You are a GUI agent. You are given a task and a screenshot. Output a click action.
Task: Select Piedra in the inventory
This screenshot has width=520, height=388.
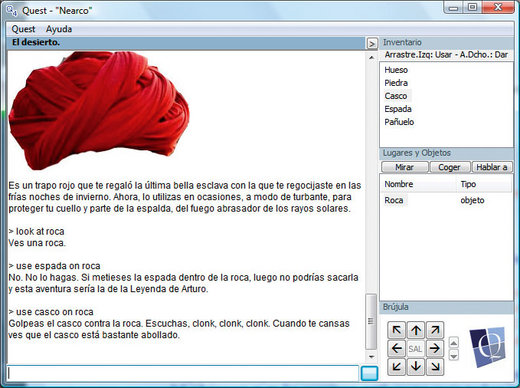pyautogui.click(x=396, y=83)
